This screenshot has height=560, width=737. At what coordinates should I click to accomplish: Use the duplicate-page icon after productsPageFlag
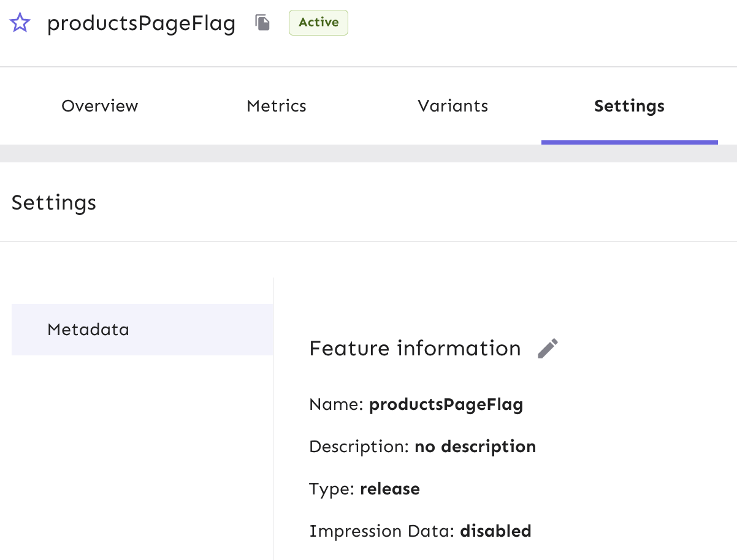pyautogui.click(x=262, y=22)
